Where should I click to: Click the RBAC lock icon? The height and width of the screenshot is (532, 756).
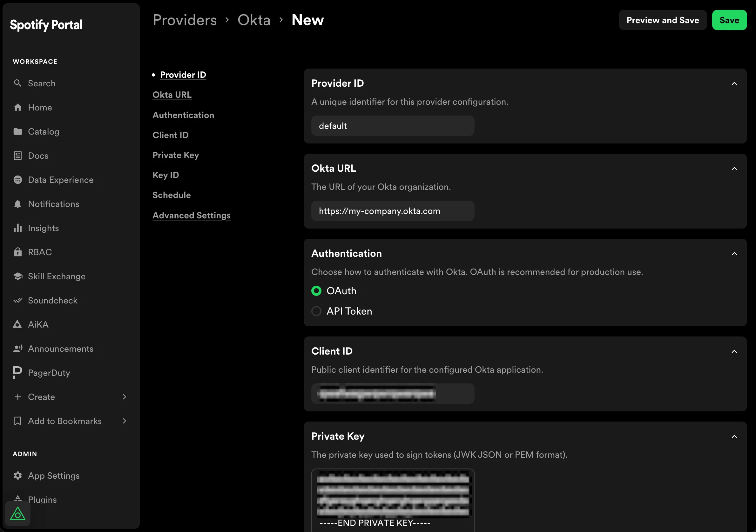[x=18, y=252]
